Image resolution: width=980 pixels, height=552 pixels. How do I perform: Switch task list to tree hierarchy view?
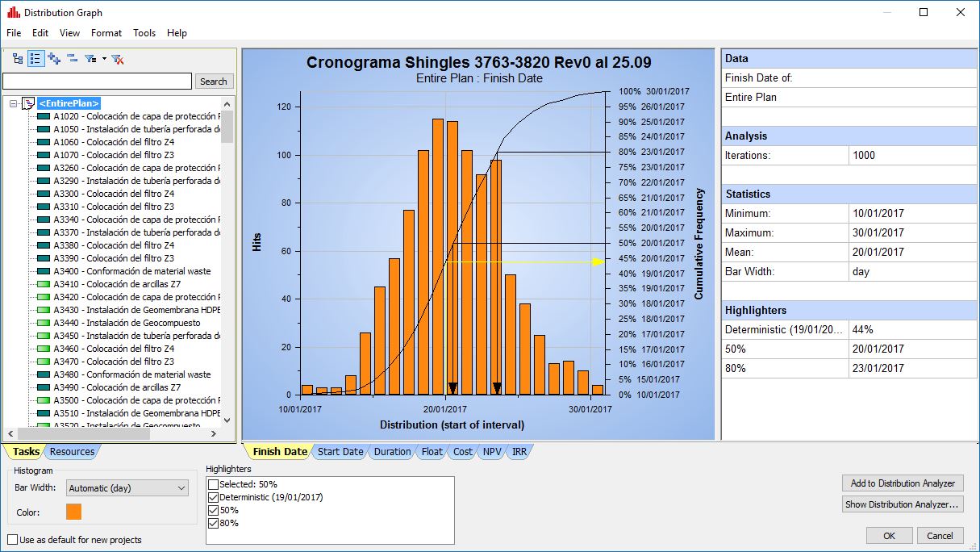18,59
